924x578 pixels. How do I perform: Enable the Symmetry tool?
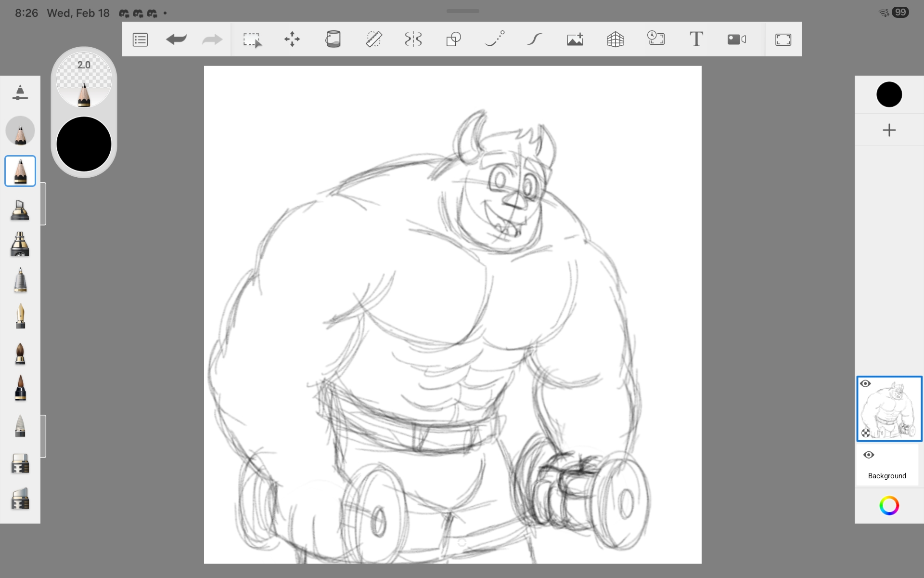(413, 39)
